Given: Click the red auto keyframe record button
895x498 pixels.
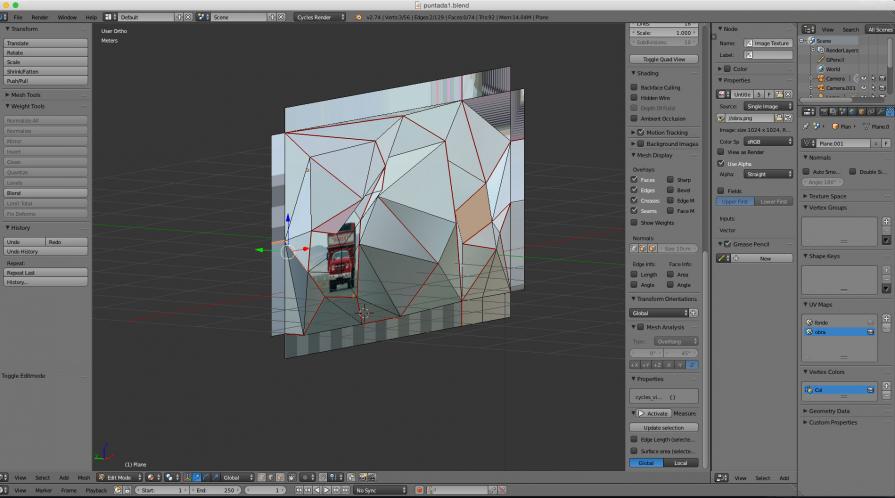Looking at the screenshot, I should click(419, 490).
